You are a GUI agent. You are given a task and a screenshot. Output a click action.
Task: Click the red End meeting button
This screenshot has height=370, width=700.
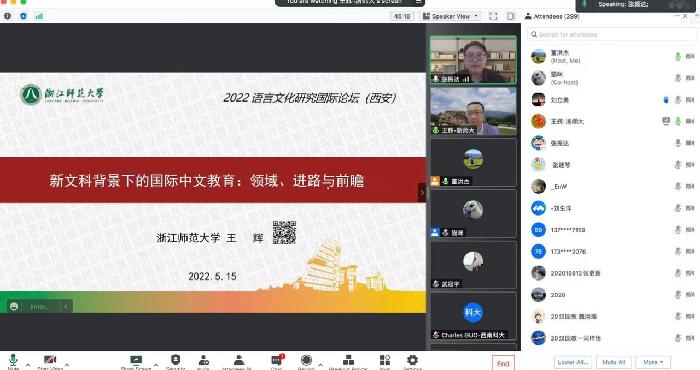point(503,363)
